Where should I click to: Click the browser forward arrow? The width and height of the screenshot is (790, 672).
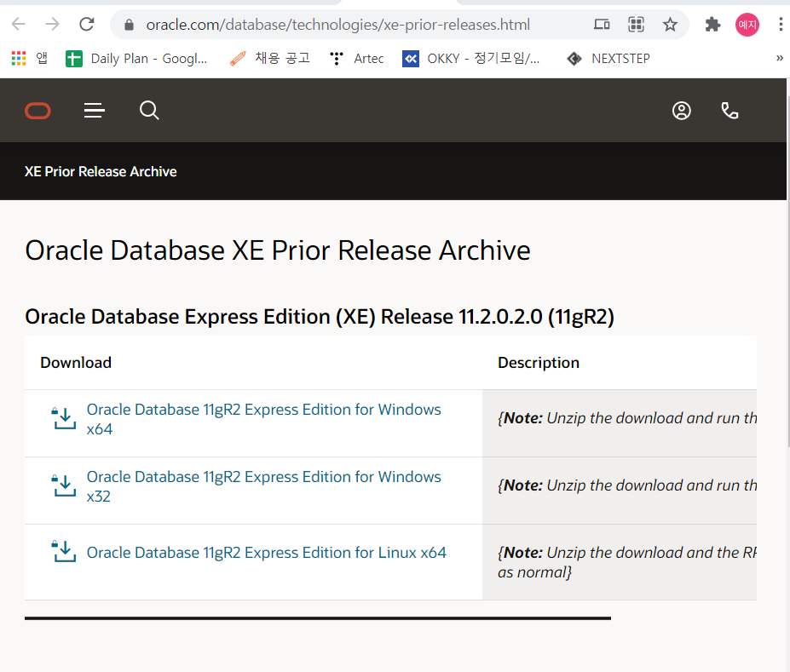click(x=52, y=24)
